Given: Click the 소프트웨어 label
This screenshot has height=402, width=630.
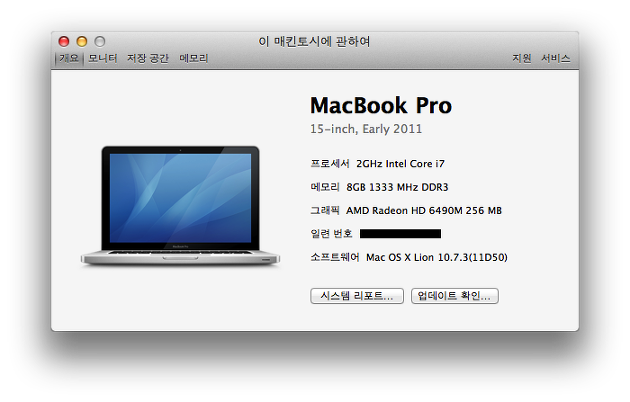Looking at the screenshot, I should pyautogui.click(x=335, y=257).
